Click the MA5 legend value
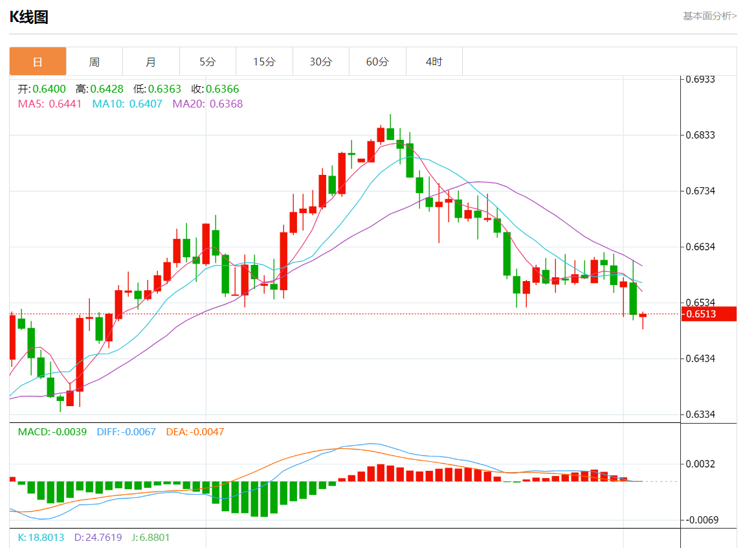756x548 pixels. tap(65, 104)
